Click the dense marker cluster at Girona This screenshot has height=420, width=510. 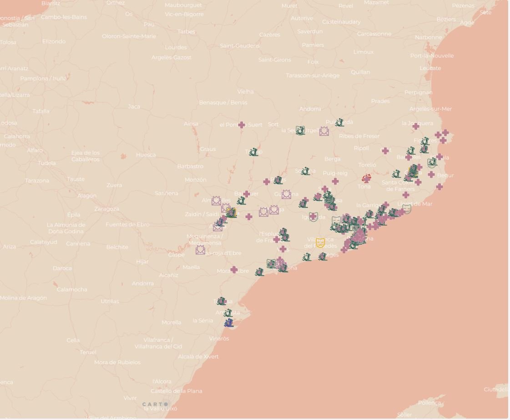click(x=413, y=170)
